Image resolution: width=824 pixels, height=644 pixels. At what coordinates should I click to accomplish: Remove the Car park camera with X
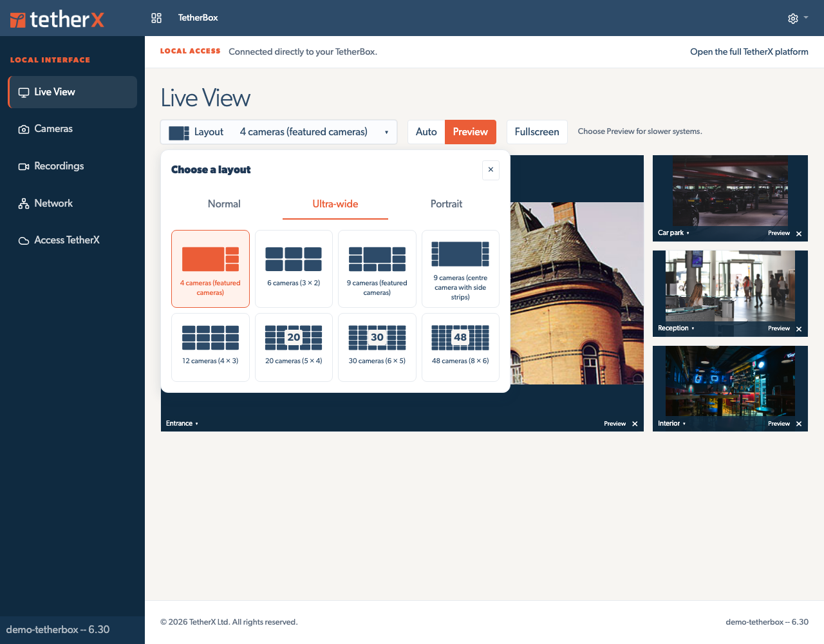(x=799, y=234)
